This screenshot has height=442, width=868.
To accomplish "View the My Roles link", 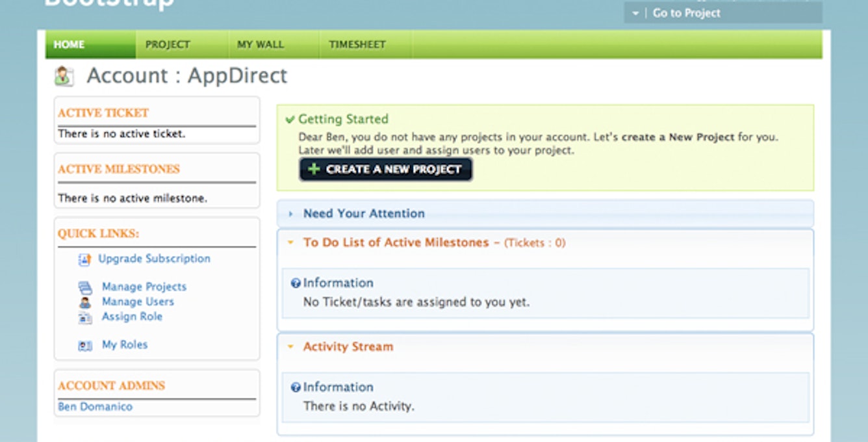I will coord(125,344).
